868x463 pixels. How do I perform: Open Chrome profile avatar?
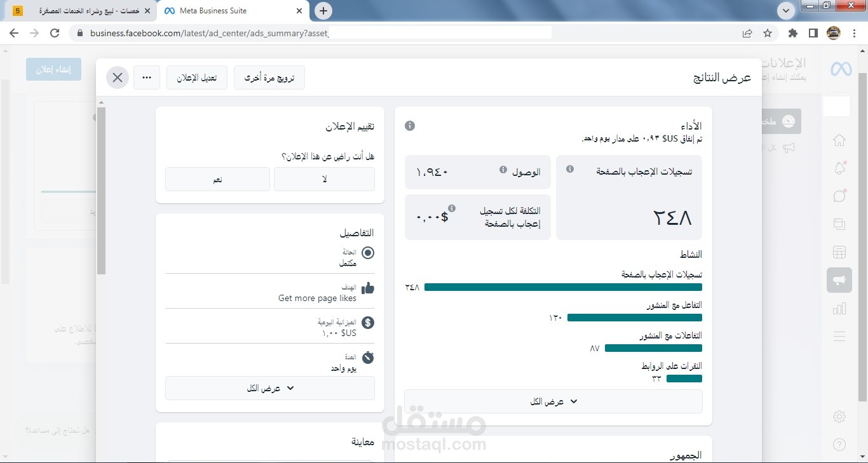(834, 33)
